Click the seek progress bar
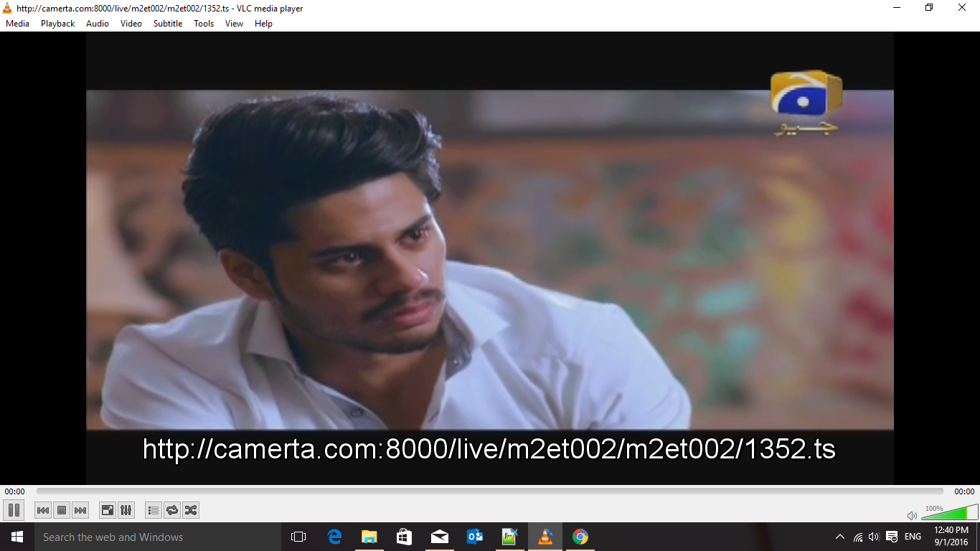 click(x=489, y=491)
